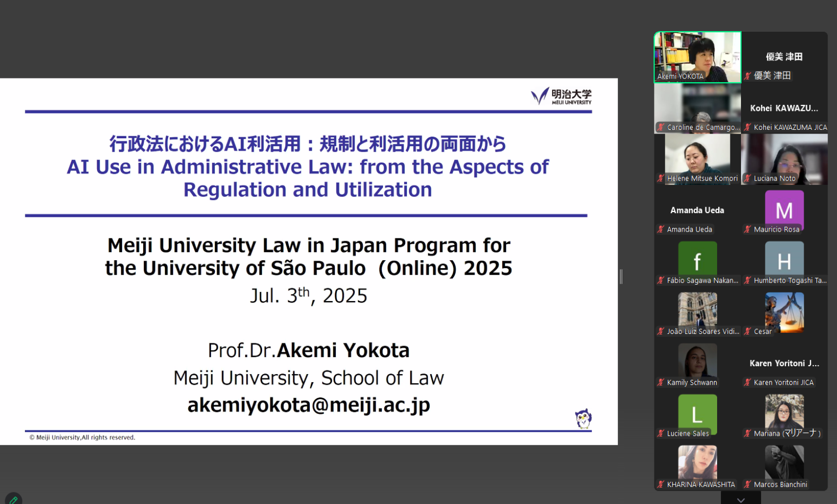
Task: Click muted mic icon beside Caroline de Camargo
Action: point(661,127)
